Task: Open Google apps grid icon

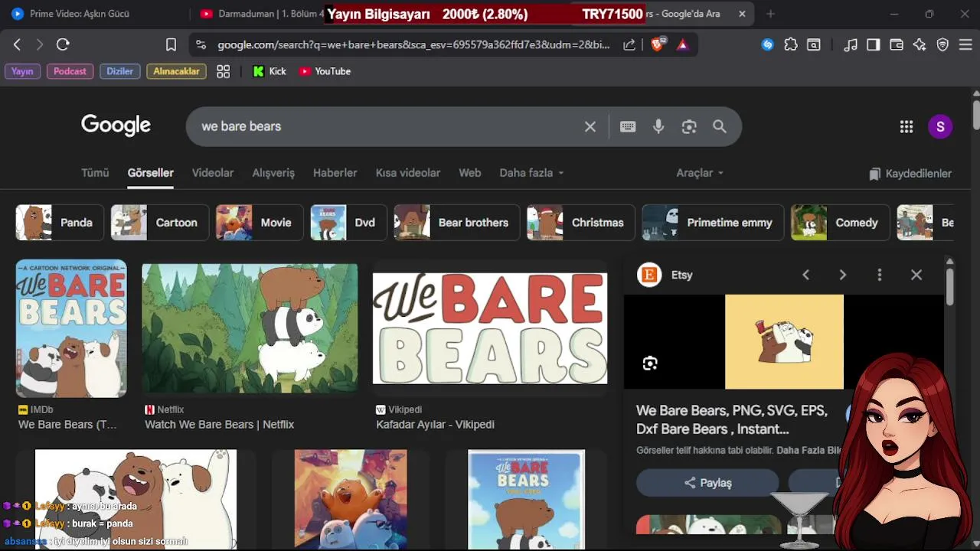Action: pos(906,127)
